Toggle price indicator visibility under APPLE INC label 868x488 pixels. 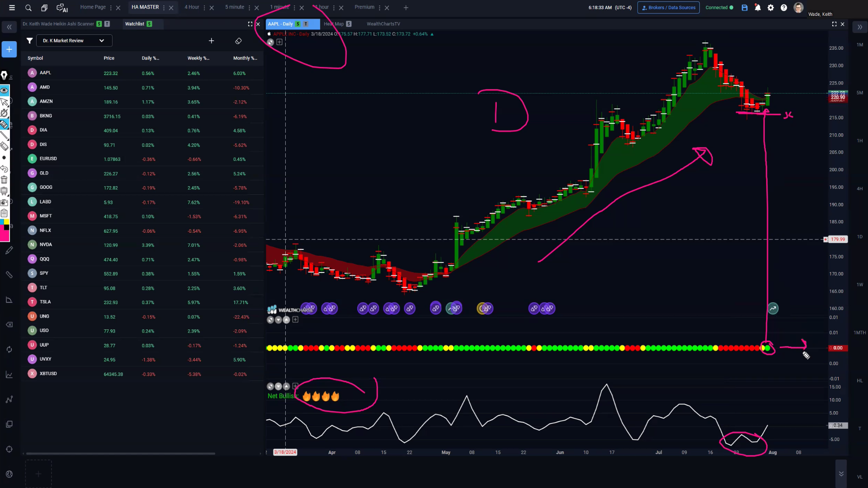coord(270,42)
